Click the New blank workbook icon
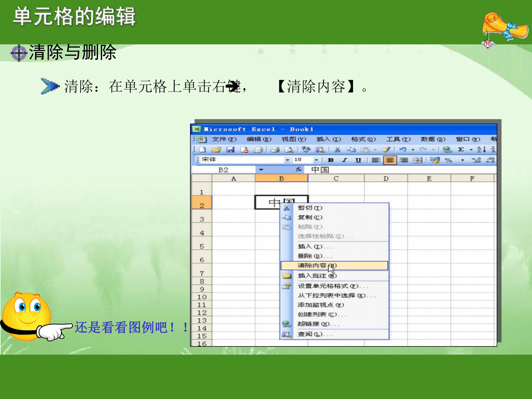The image size is (532, 399). 202,150
